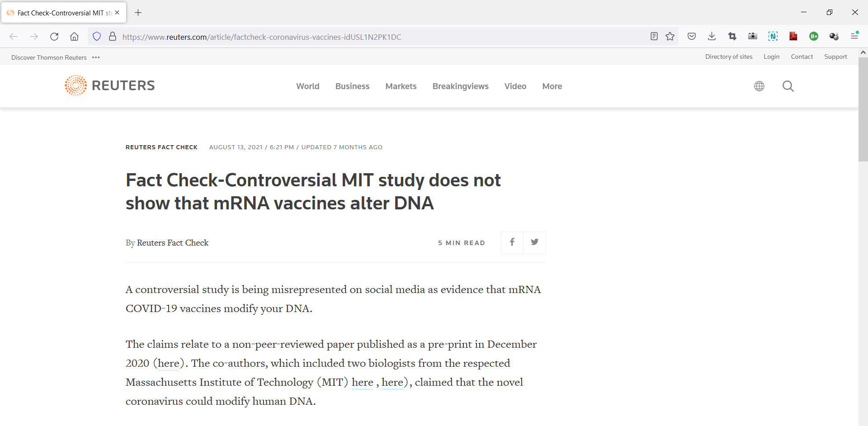Screen dimensions: 868x426
Task: Open a new browser tab
Action: pyautogui.click(x=138, y=13)
